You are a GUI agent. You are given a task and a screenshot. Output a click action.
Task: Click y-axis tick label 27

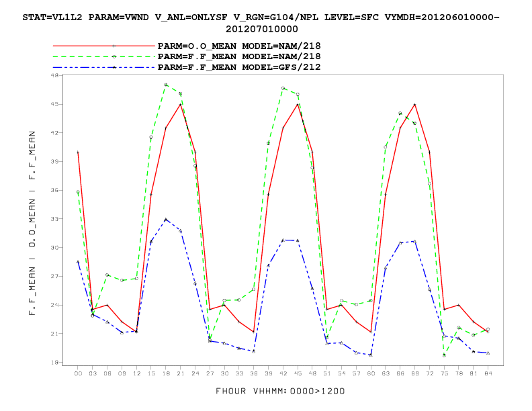[54, 277]
